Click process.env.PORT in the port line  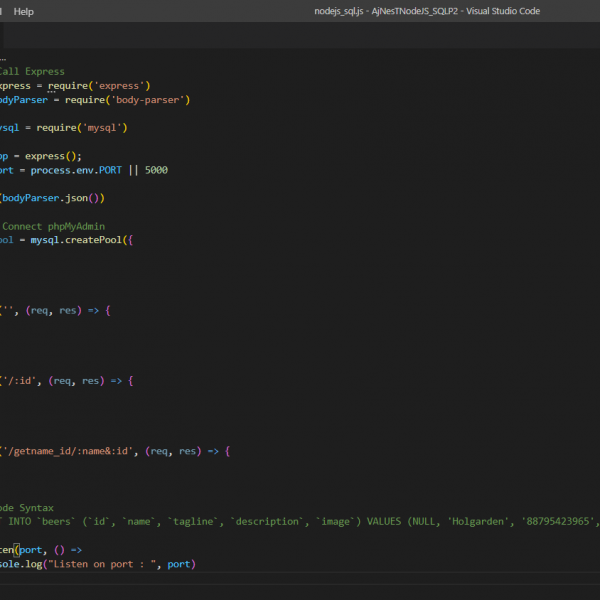point(78,170)
